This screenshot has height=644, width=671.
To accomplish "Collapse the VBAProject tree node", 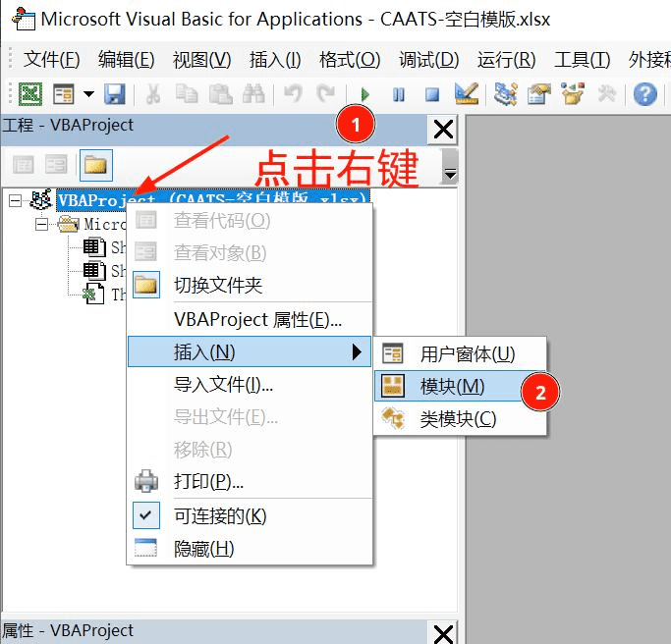I will (15, 200).
